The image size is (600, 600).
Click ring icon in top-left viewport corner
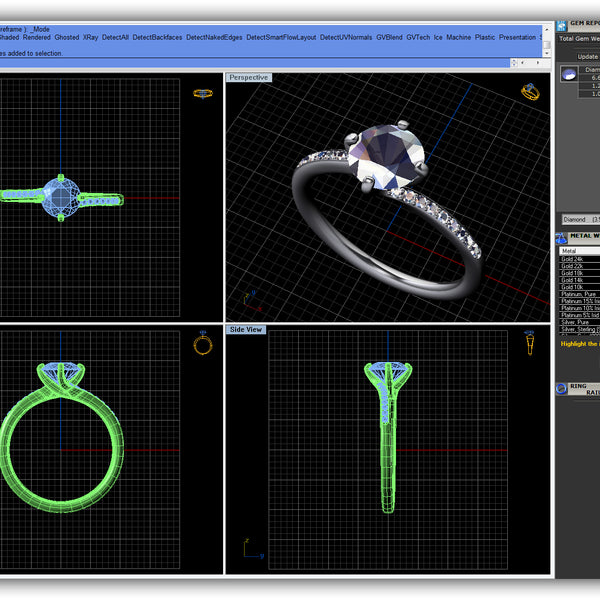[203, 93]
